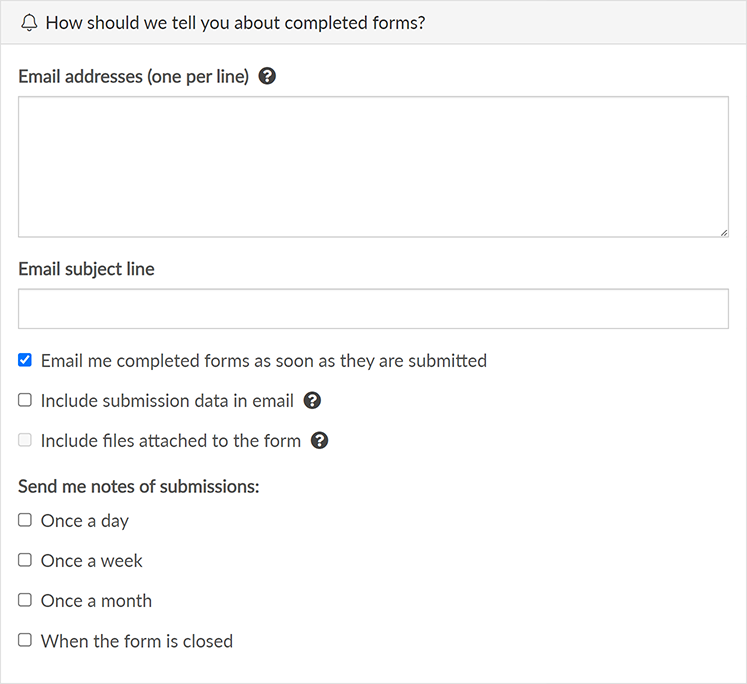Click the 'Email me completed forms' label text

click(263, 361)
